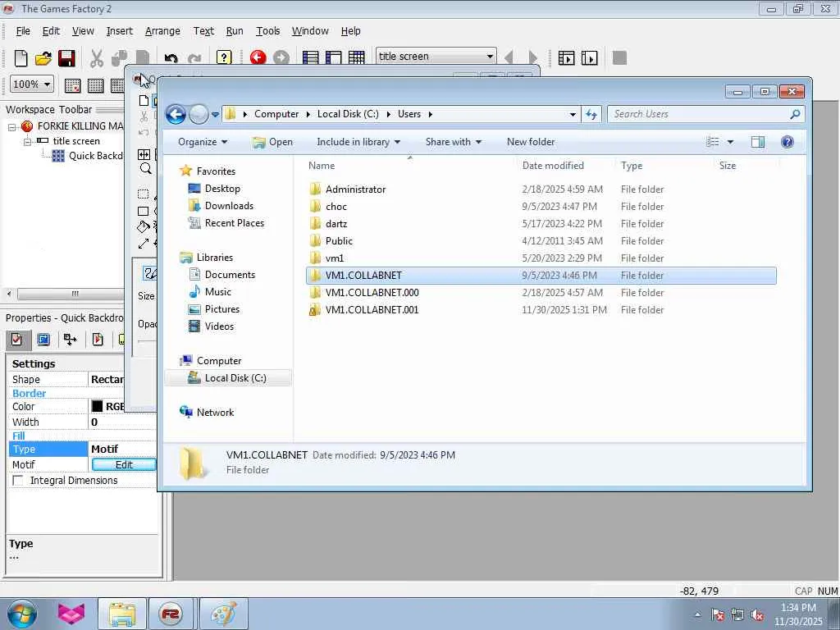The height and width of the screenshot is (630, 840).
Task: Click the grey Forward arrow toolbar icon
Action: [x=281, y=57]
